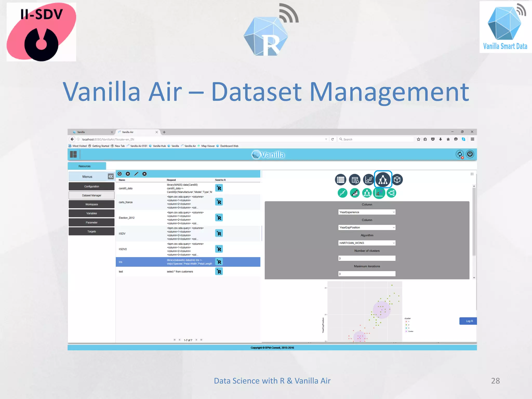Open the Dataset Manager menu
Screen dimensions: 532x399
[91, 195]
